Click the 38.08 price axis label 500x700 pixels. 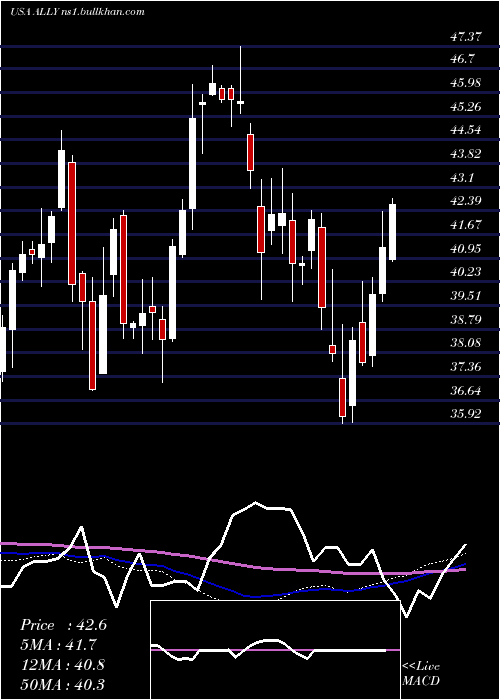[x=466, y=343]
